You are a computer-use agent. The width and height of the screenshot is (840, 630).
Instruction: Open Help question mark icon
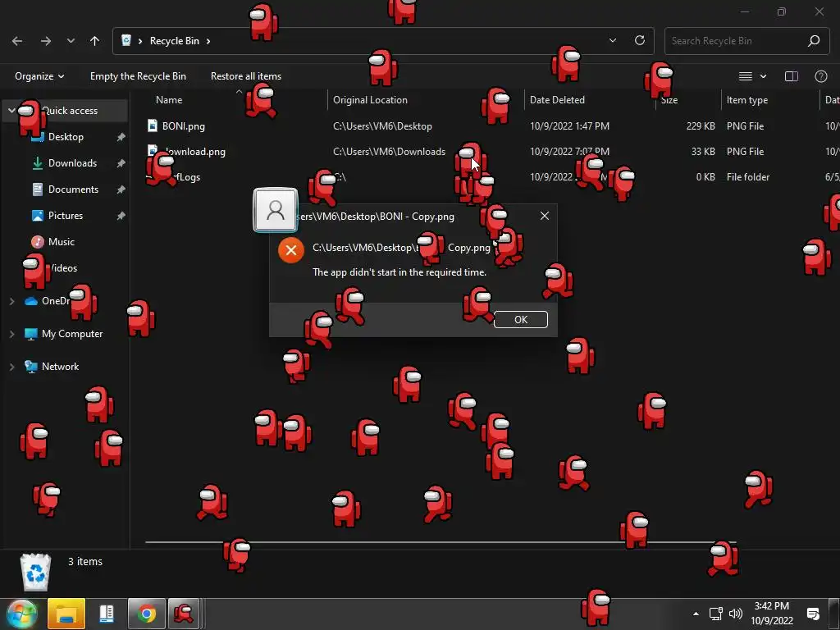[820, 76]
